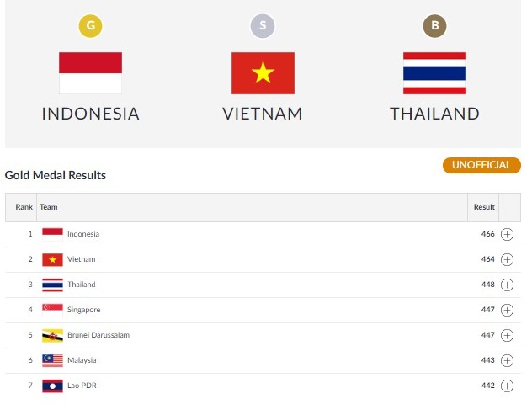
Task: Expand Lao PDR plus icon
Action: click(507, 386)
